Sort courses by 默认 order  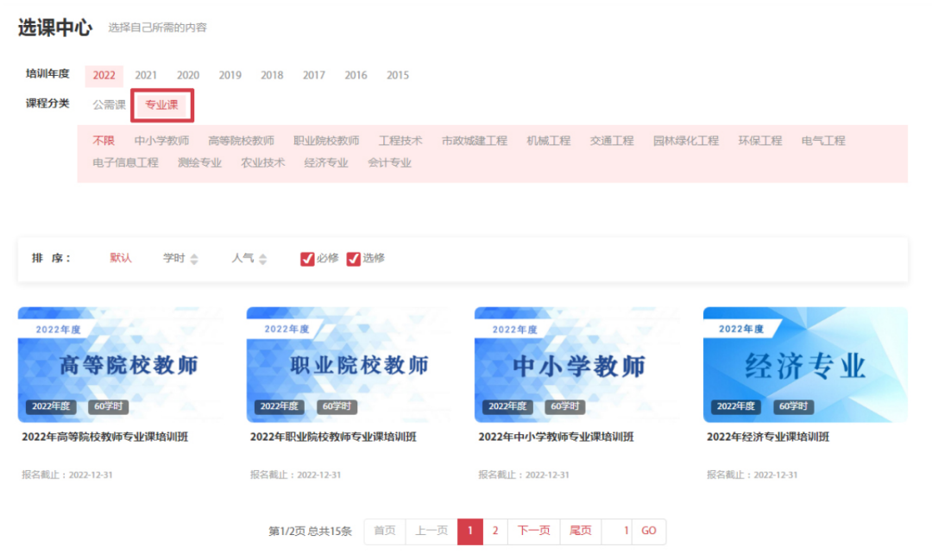pos(120,258)
